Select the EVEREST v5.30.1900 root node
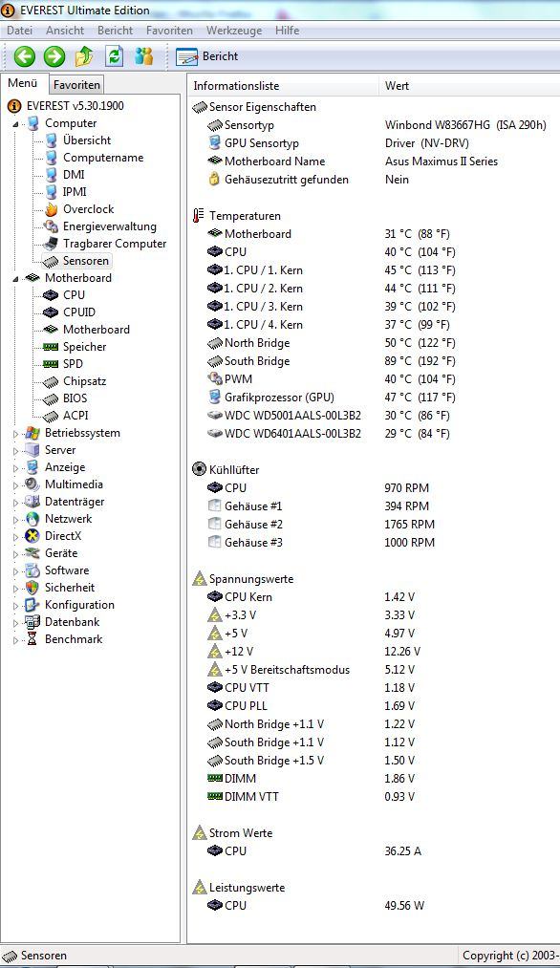 (75, 105)
